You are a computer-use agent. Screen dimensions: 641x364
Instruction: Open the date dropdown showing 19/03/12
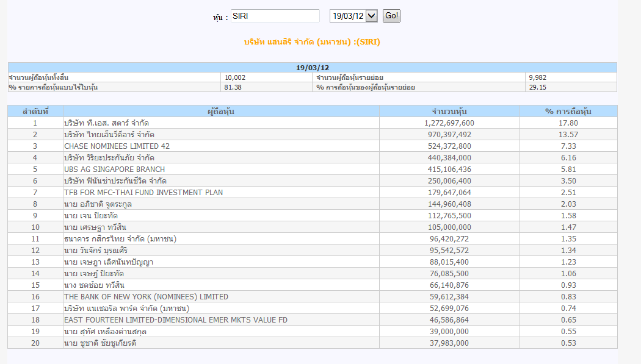point(353,16)
